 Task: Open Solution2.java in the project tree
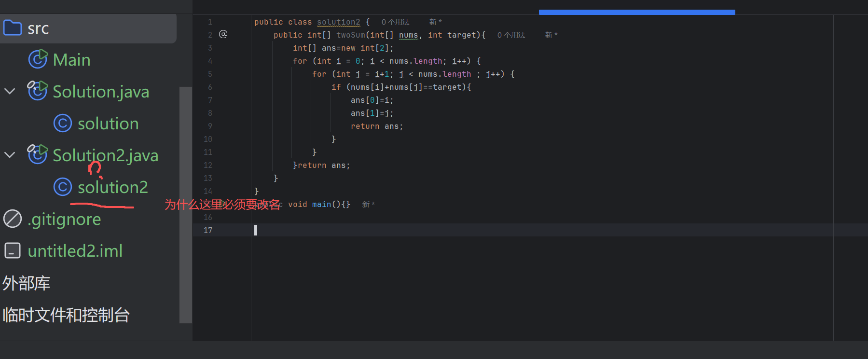coord(106,155)
